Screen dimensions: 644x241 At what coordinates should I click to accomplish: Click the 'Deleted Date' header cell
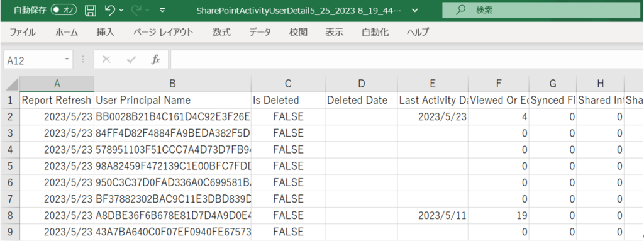(x=362, y=100)
